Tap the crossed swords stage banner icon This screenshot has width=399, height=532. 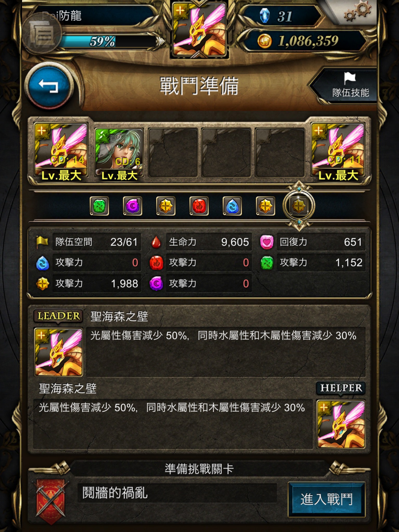coord(51,500)
